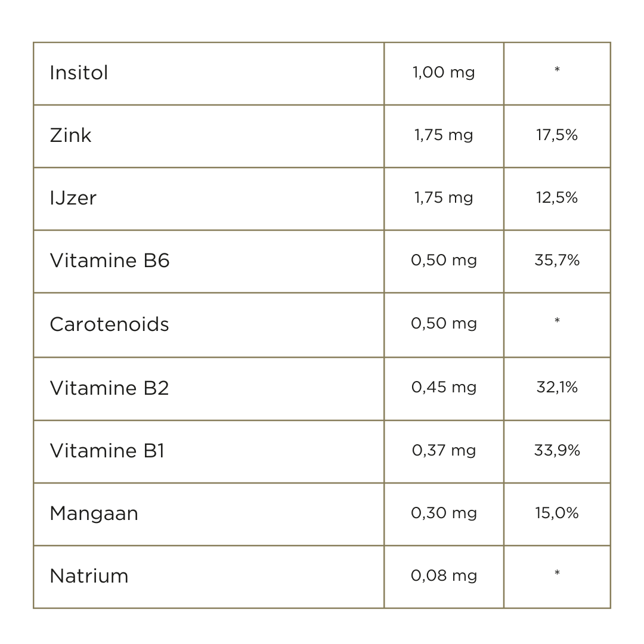This screenshot has height=644, width=644.
Task: Click the 0,30 mg amount cell
Action: [x=444, y=513]
